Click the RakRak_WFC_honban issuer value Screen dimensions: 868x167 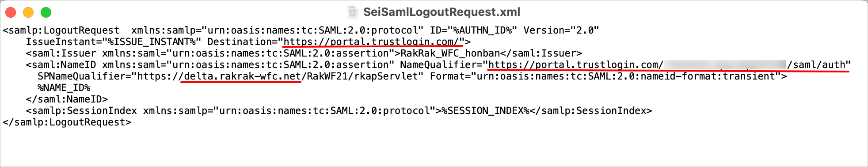tap(450, 53)
